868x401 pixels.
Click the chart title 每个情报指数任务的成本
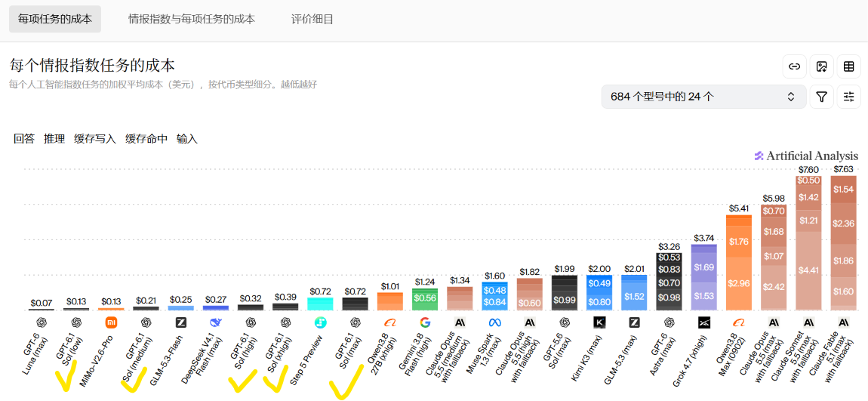[92, 65]
